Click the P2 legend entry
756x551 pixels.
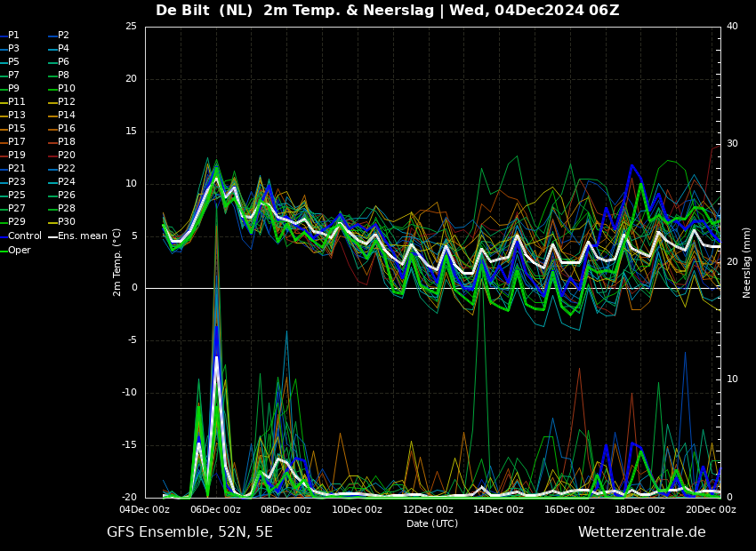click(63, 36)
